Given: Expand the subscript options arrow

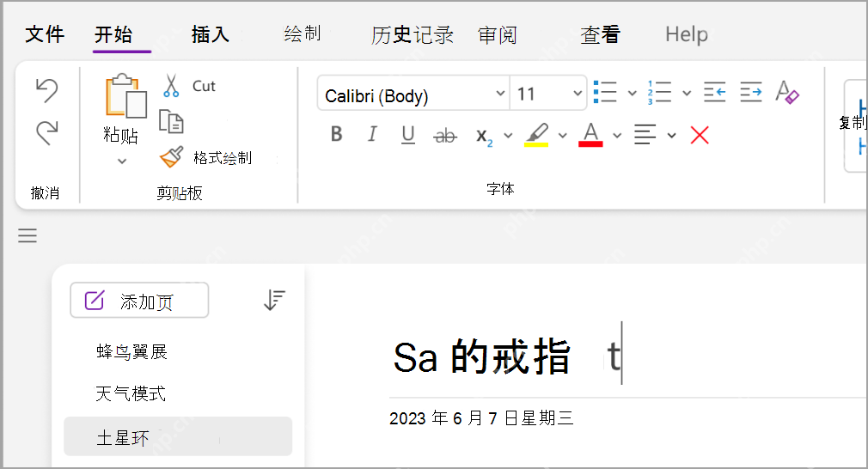Looking at the screenshot, I should click(x=508, y=135).
